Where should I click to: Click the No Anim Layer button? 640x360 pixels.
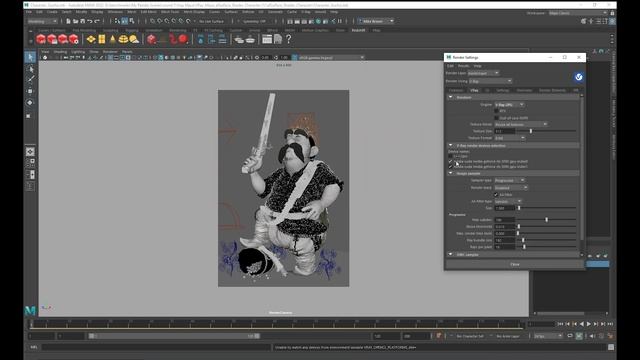point(508,336)
